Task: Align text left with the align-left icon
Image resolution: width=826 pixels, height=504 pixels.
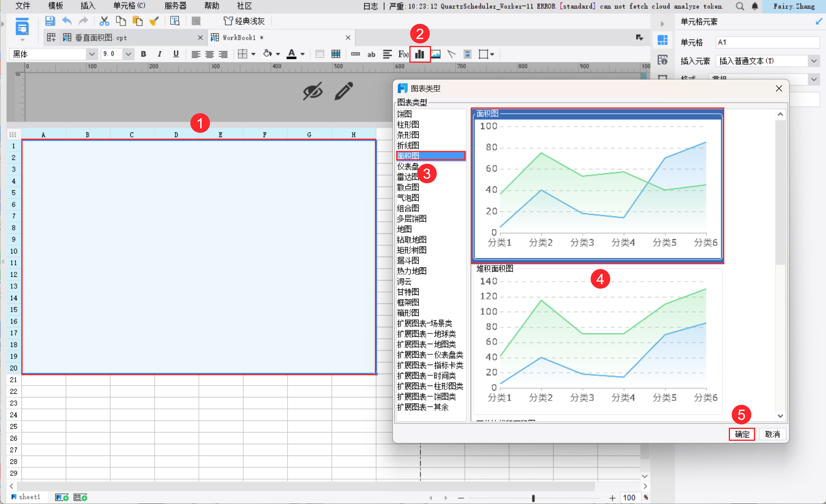Action: point(196,54)
